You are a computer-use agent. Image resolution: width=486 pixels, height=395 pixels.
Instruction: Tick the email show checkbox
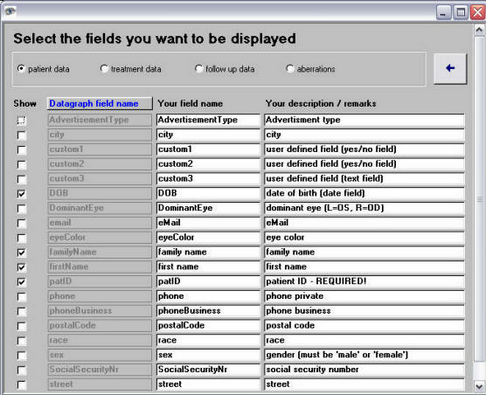21,223
